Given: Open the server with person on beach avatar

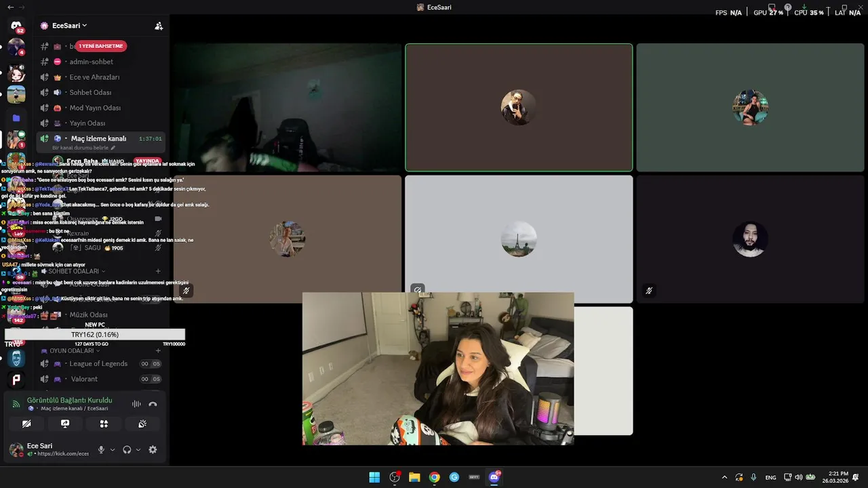Looking at the screenshot, I should click(x=16, y=94).
